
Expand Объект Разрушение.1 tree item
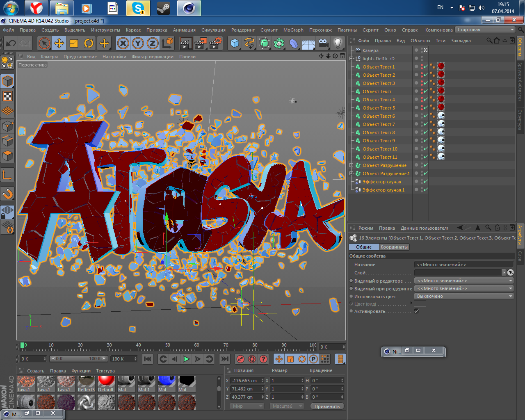click(x=352, y=173)
